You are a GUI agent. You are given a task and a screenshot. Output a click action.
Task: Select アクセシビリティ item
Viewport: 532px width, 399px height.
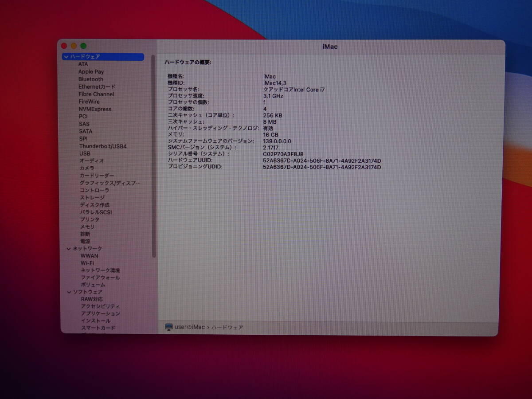tap(100, 306)
